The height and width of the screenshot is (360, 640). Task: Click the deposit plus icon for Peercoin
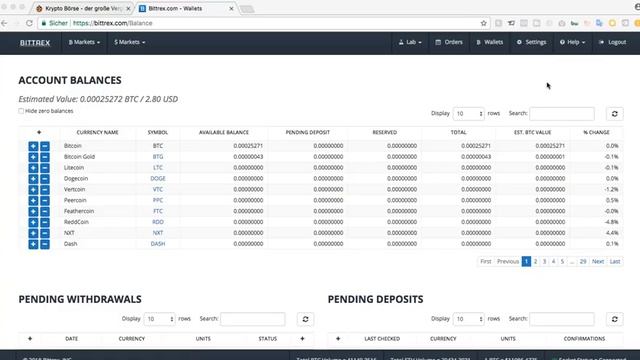pyautogui.click(x=33, y=200)
